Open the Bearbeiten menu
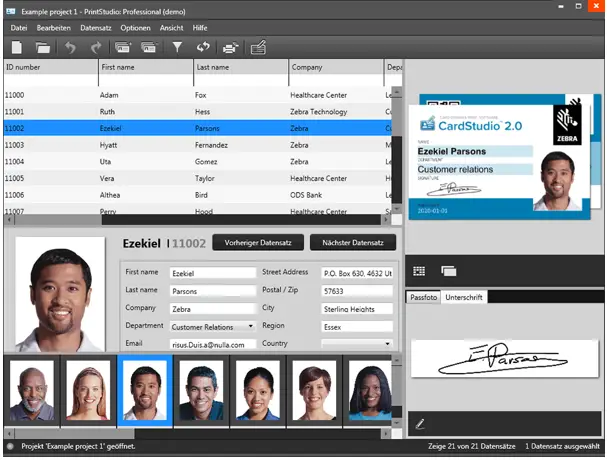 click(54, 28)
